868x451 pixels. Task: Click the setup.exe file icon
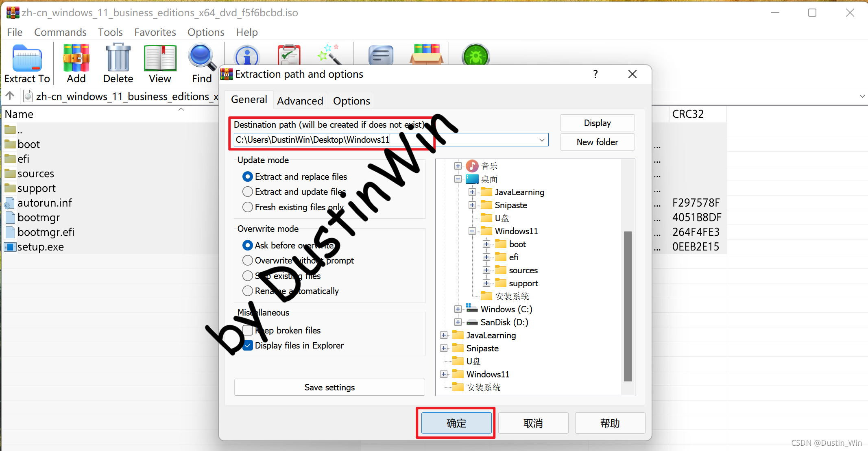pos(10,247)
